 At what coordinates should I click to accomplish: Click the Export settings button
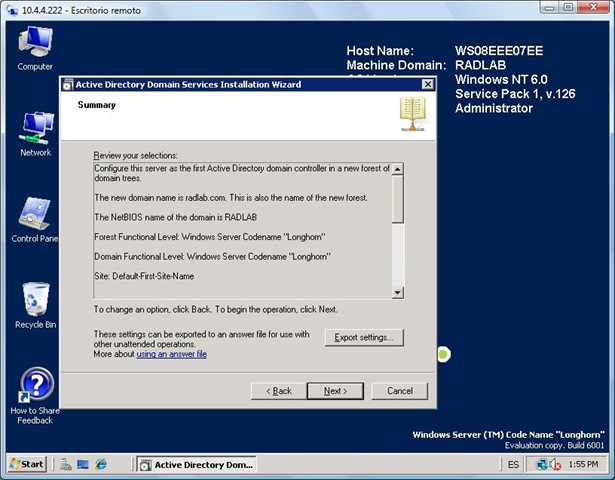pos(364,338)
